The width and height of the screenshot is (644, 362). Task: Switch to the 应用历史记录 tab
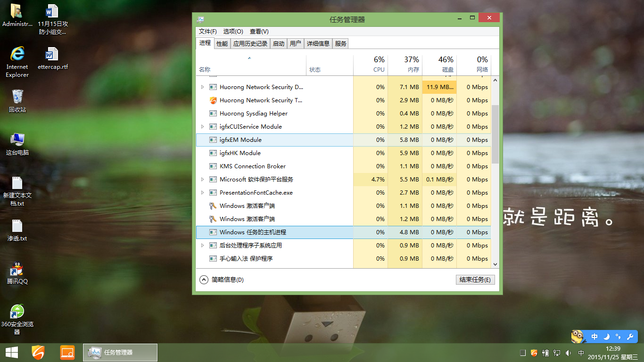250,44
